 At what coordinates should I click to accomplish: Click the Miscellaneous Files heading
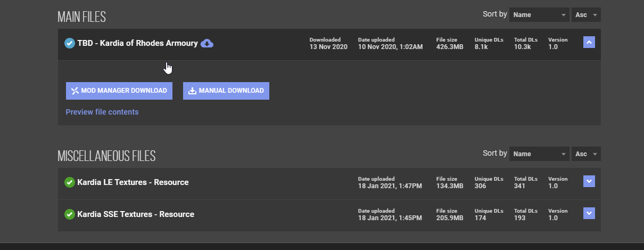pyautogui.click(x=106, y=156)
